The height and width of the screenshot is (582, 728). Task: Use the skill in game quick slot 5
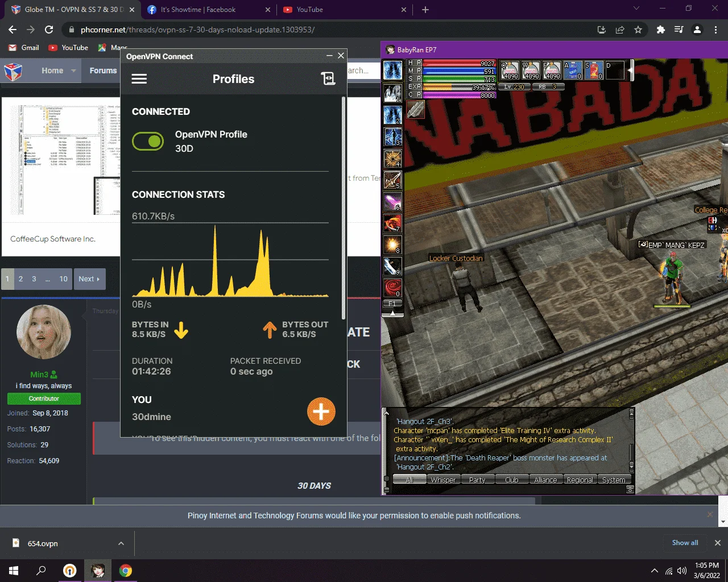tap(393, 180)
